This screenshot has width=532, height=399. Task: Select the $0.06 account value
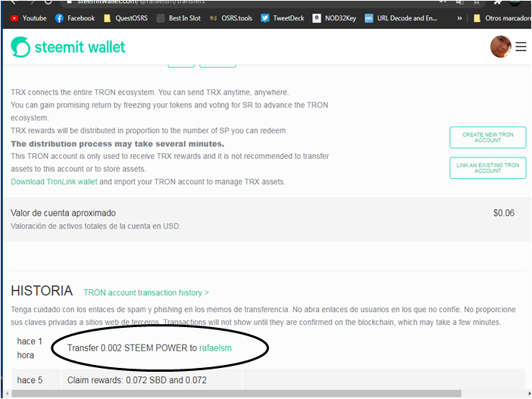(x=504, y=213)
